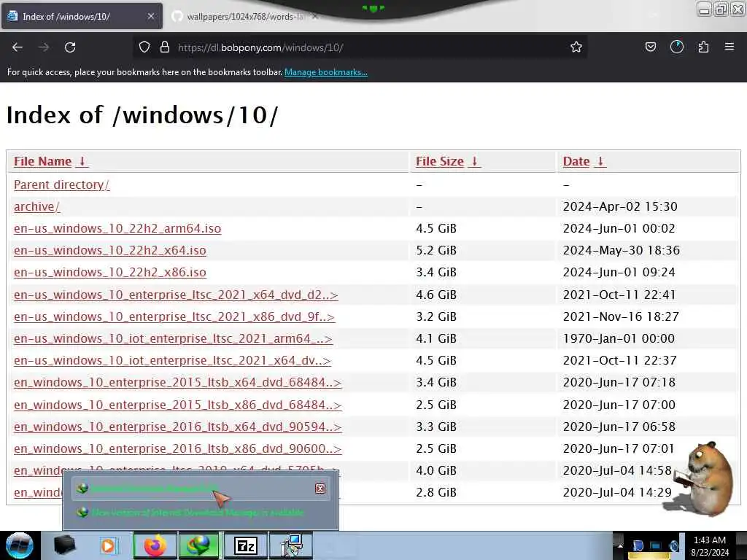Open the installer setup taskbar icon
Viewport: 747px width, 560px height.
[x=291, y=545]
